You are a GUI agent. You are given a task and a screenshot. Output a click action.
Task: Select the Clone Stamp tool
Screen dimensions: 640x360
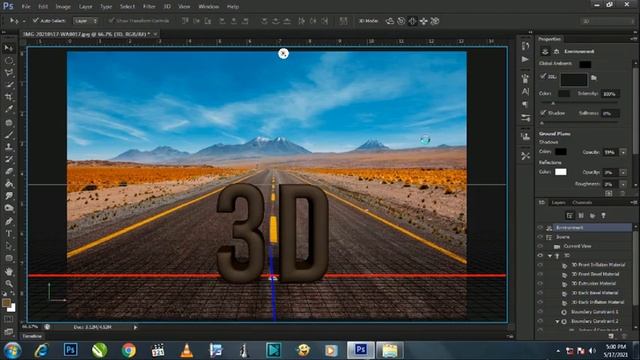tap(9, 147)
